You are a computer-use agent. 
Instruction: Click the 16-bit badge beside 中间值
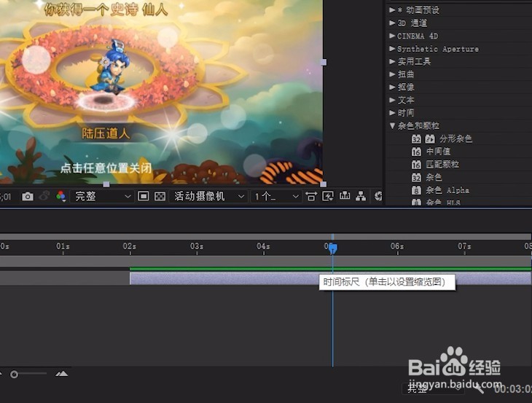point(416,152)
